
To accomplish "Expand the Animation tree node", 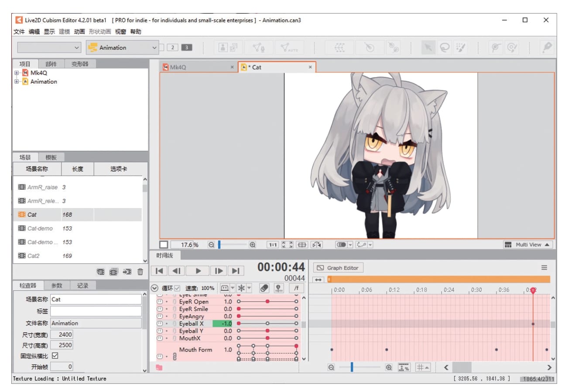I will click(x=17, y=82).
